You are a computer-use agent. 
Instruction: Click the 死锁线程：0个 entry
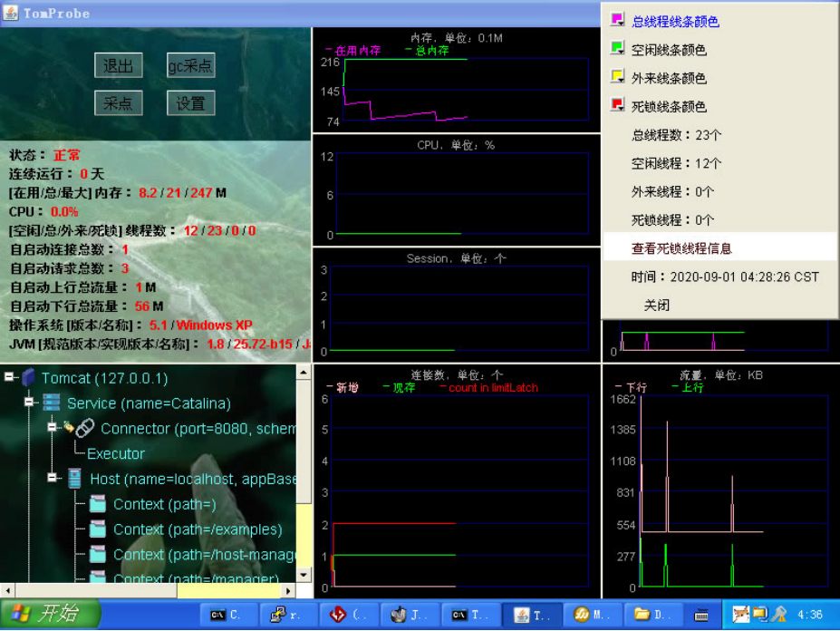pyautogui.click(x=719, y=220)
